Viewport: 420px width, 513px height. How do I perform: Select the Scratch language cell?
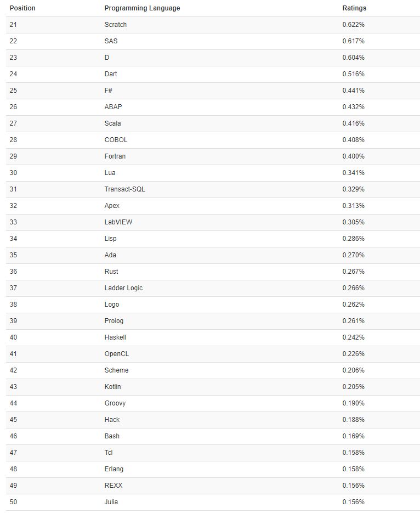pyautogui.click(x=115, y=25)
